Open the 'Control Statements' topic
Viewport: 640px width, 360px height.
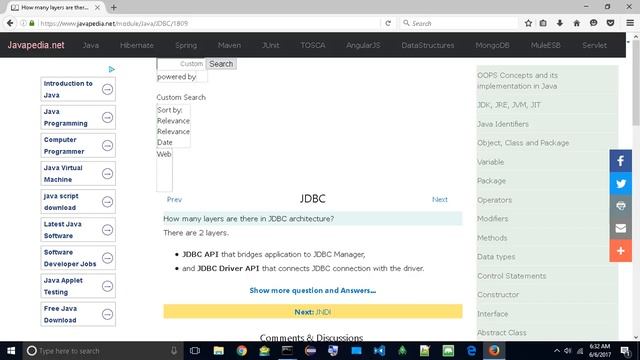pos(511,276)
